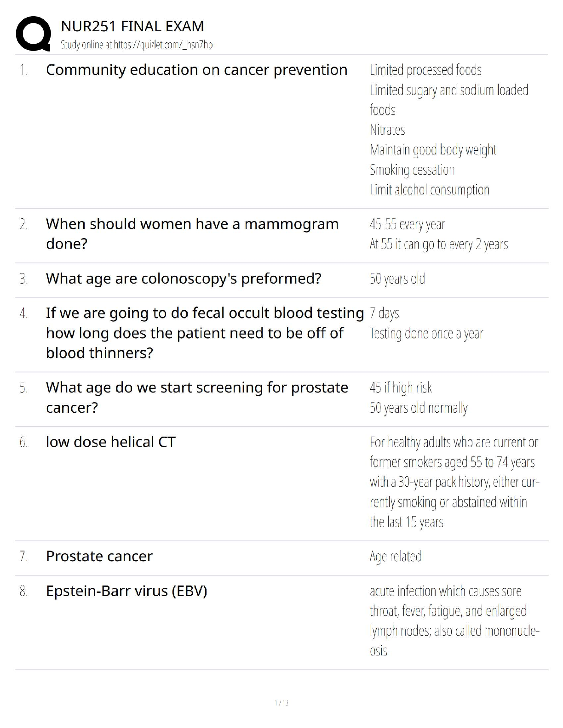The width and height of the screenshot is (563, 728).
Task: Click the fecal occult blood testing question
Action: tap(205, 333)
